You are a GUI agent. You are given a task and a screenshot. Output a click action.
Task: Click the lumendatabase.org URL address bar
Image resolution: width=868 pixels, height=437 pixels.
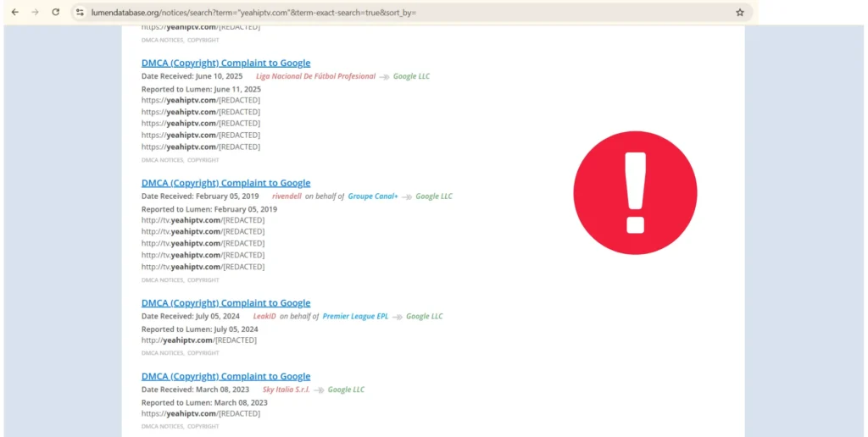pos(339,13)
